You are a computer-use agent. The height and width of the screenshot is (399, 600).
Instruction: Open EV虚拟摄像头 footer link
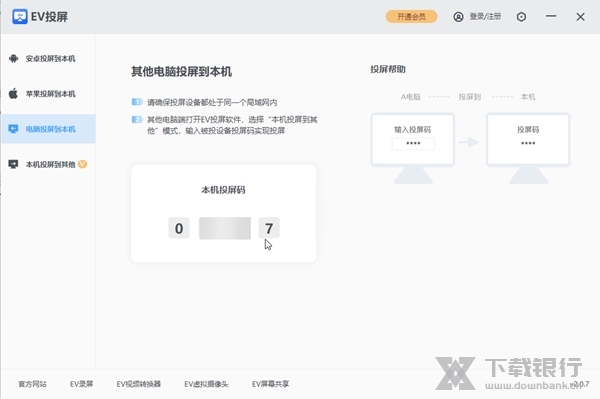[x=206, y=384]
